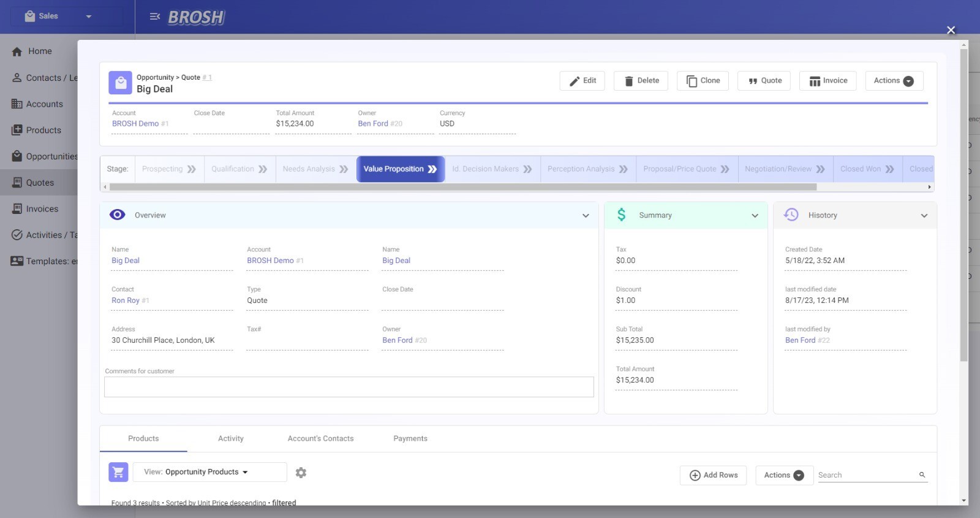Screen dimensions: 980x518
Task: Delete the Big Deal quote
Action: [x=641, y=81]
